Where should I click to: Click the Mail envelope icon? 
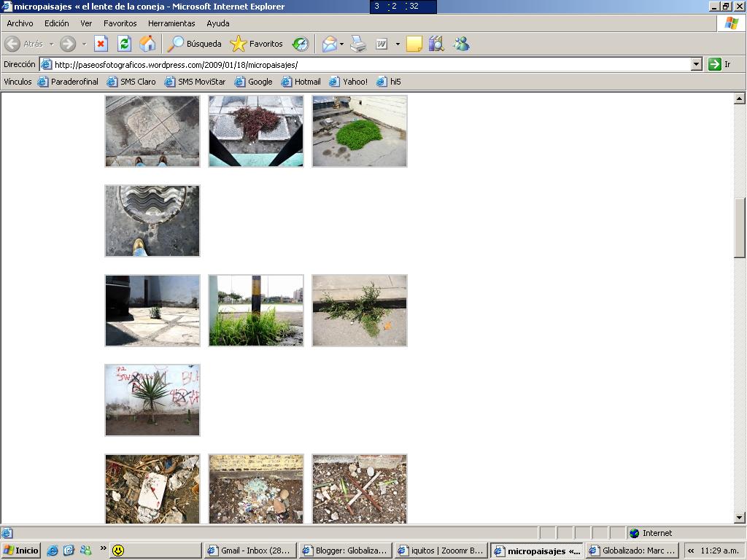(329, 44)
